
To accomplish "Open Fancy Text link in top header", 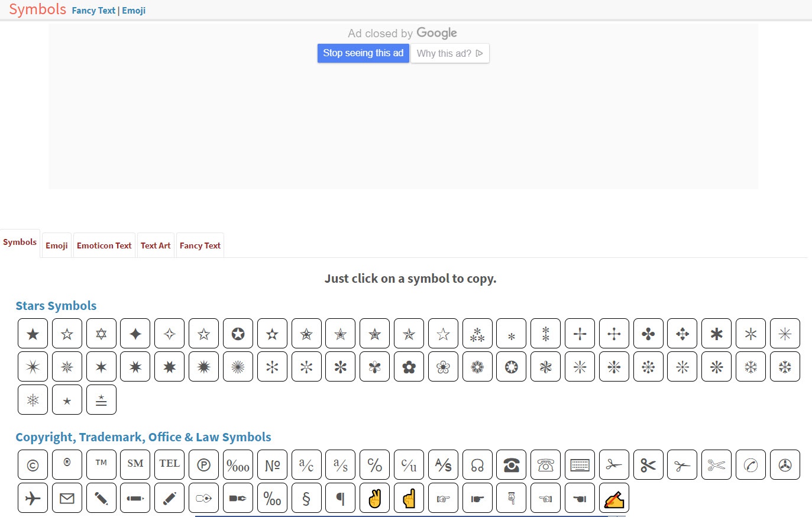I will [x=93, y=11].
